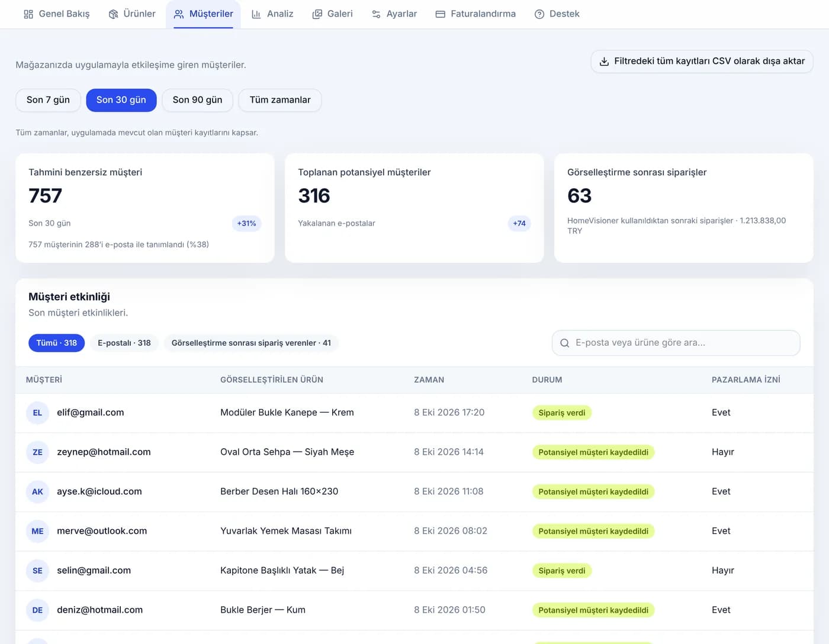
Task: Click the DE avatar for deniz@hotmail.com
Action: pyautogui.click(x=37, y=610)
